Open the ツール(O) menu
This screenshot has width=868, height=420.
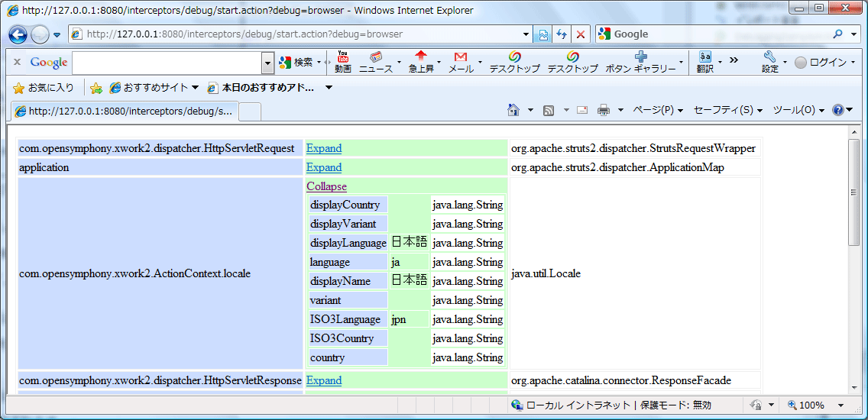pyautogui.click(x=798, y=110)
